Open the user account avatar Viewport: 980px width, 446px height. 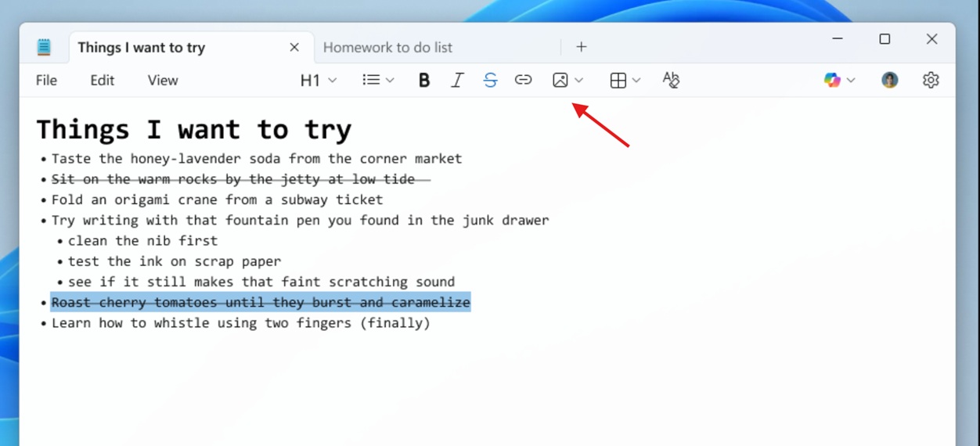889,80
